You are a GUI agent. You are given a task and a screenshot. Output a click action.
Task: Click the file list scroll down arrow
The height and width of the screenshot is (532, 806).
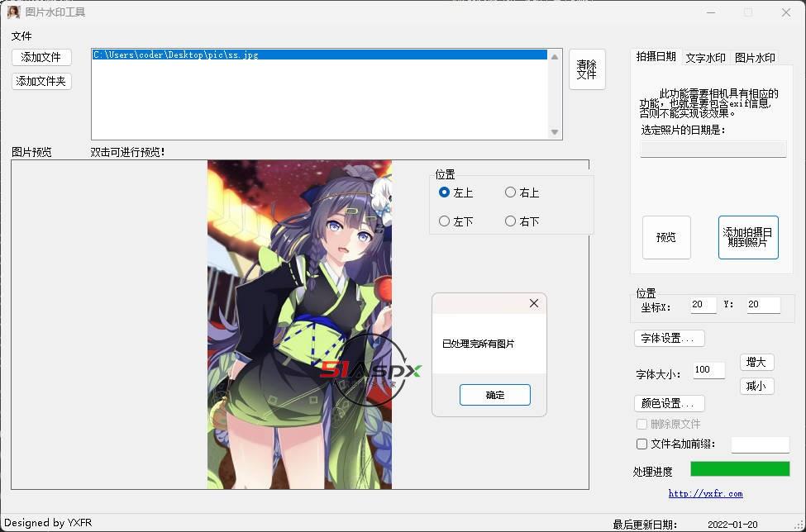tap(555, 132)
